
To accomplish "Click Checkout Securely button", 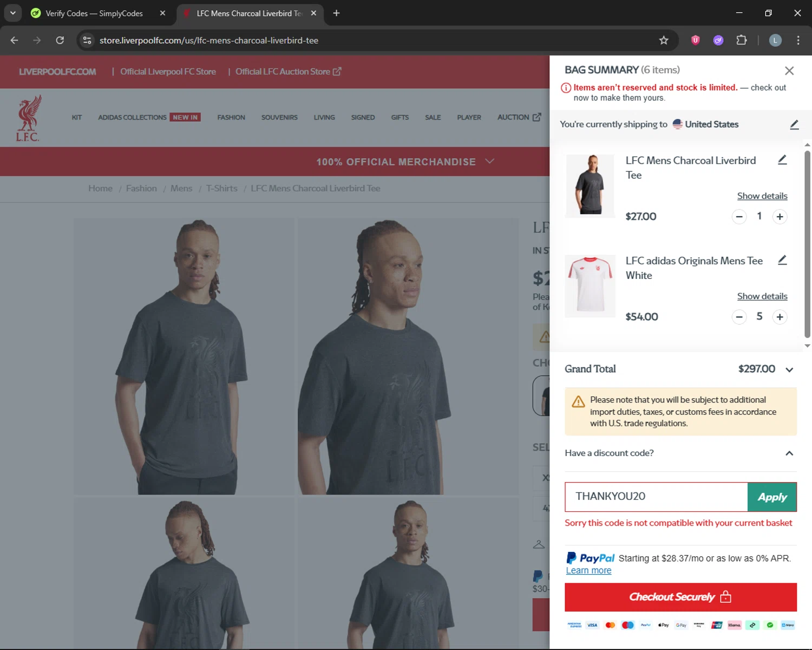I will [680, 597].
